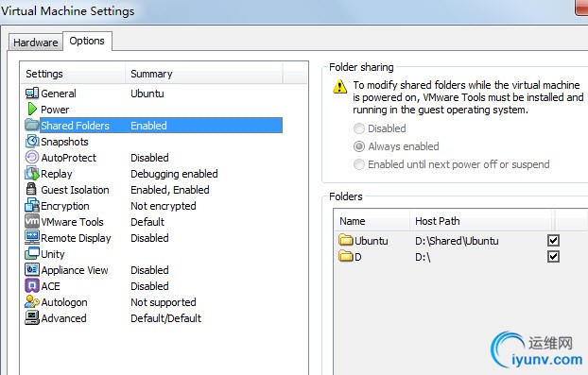Viewport: 588px width, 375px height.
Task: Select Enabled until next power off option
Action: [359, 164]
